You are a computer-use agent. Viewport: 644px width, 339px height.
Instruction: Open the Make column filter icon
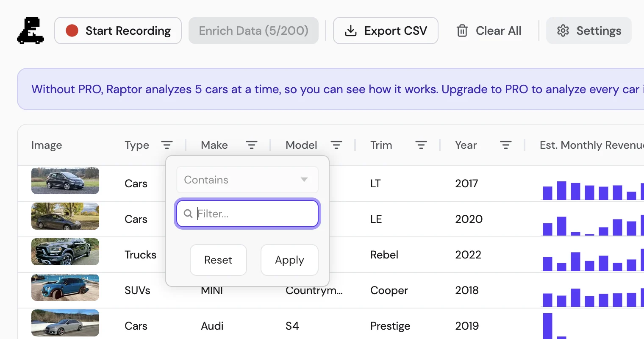point(252,145)
